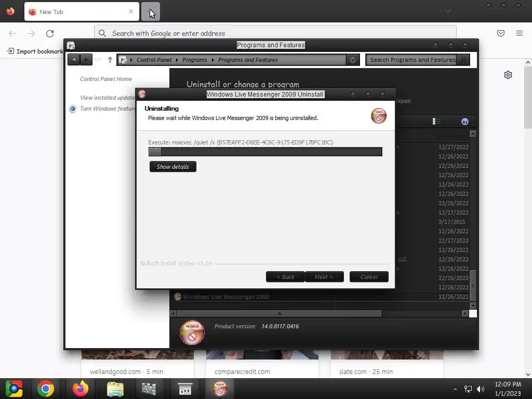Open Firefox application menu

pyautogui.click(x=520, y=33)
